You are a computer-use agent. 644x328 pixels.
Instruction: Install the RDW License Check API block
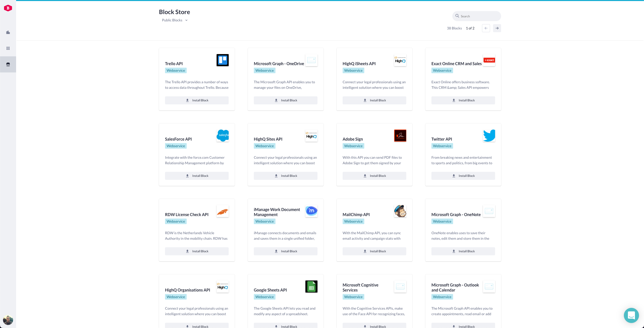point(197,251)
